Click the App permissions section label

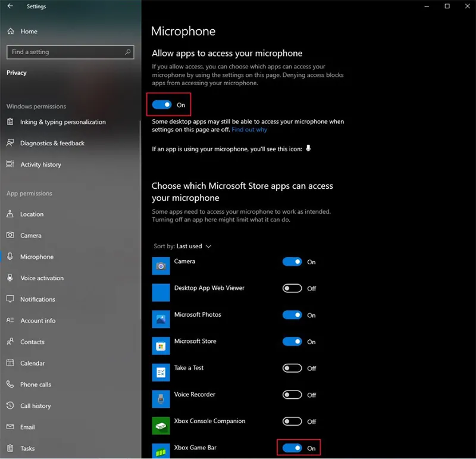tap(29, 193)
